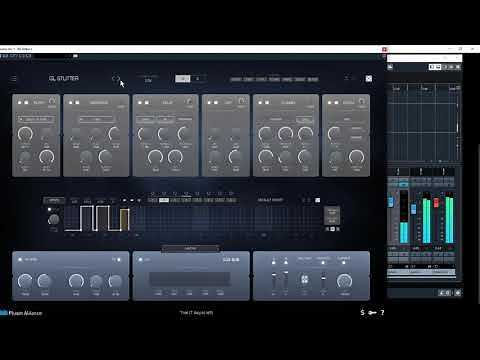Select the first snapshot slot in the top bar row

click(x=236, y=79)
